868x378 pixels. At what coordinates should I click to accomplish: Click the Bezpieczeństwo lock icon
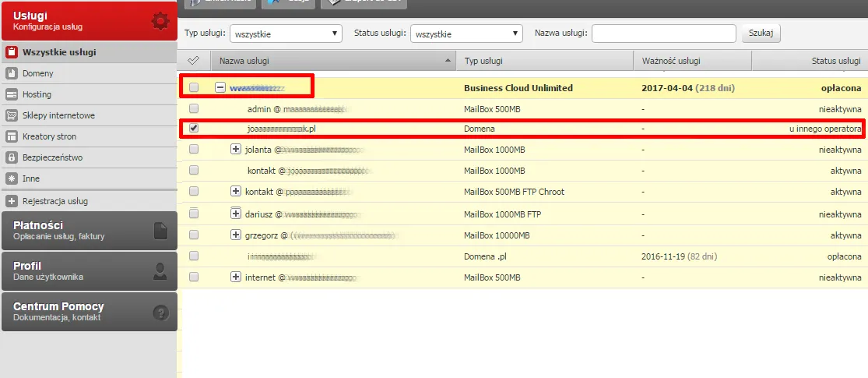(x=12, y=157)
